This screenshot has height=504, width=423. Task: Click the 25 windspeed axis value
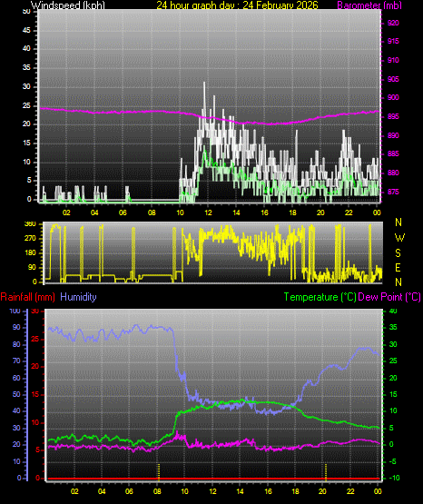[x=26, y=105]
